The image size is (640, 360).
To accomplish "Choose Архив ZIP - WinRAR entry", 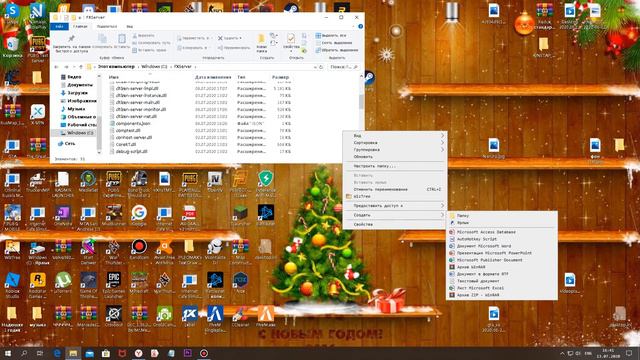I will 502,295.
